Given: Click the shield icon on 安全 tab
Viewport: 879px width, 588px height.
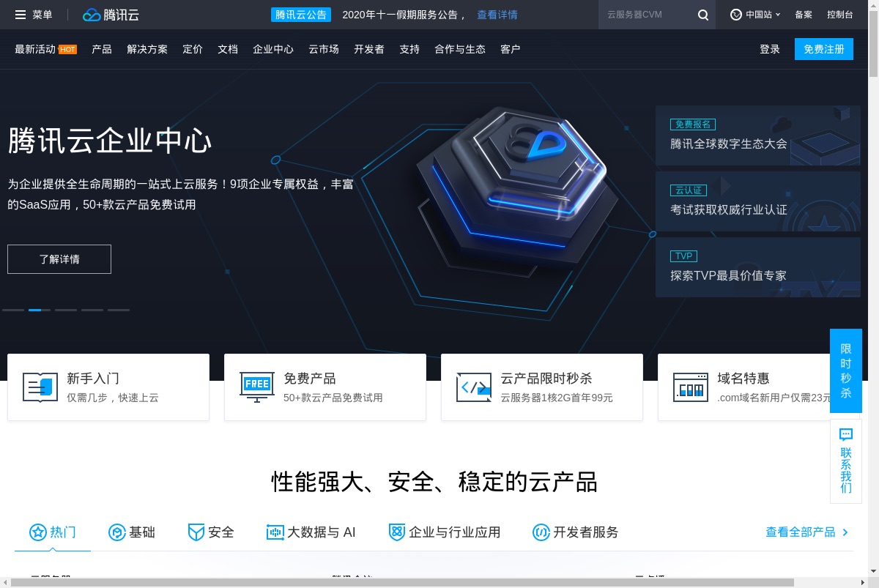Looking at the screenshot, I should (196, 532).
